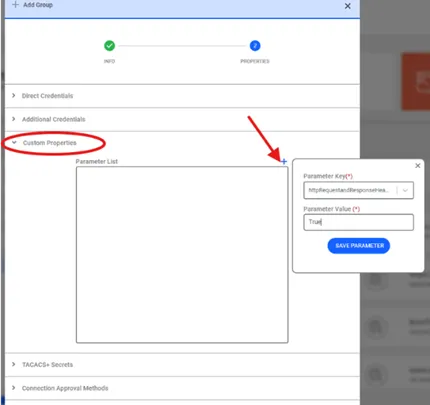The width and height of the screenshot is (430, 405).
Task: Click the Direct Credentials label
Action: (x=47, y=96)
